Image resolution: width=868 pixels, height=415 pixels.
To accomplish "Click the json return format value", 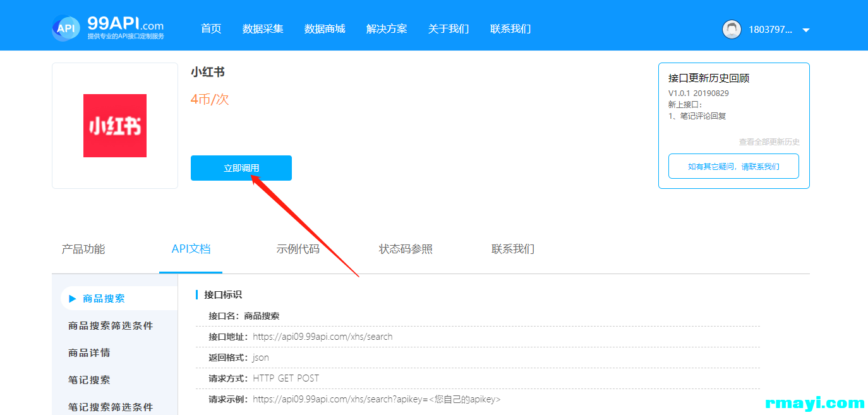I will click(x=261, y=358).
